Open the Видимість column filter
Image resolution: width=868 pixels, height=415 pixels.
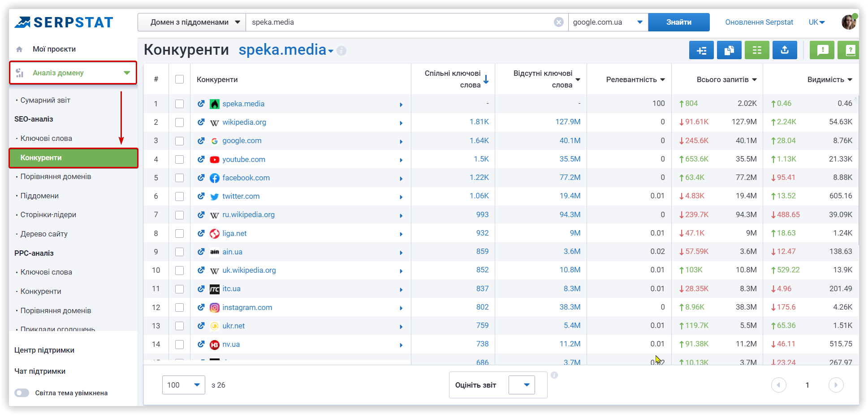tap(850, 79)
